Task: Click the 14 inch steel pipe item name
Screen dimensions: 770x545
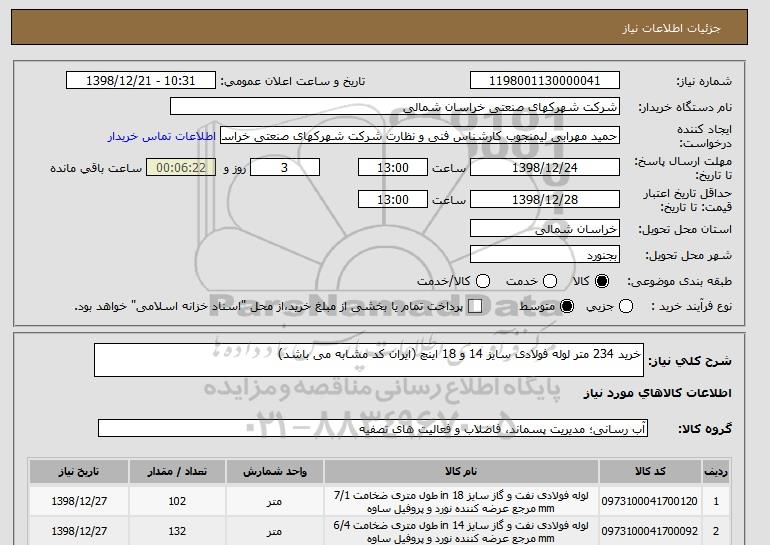Action: point(461,532)
